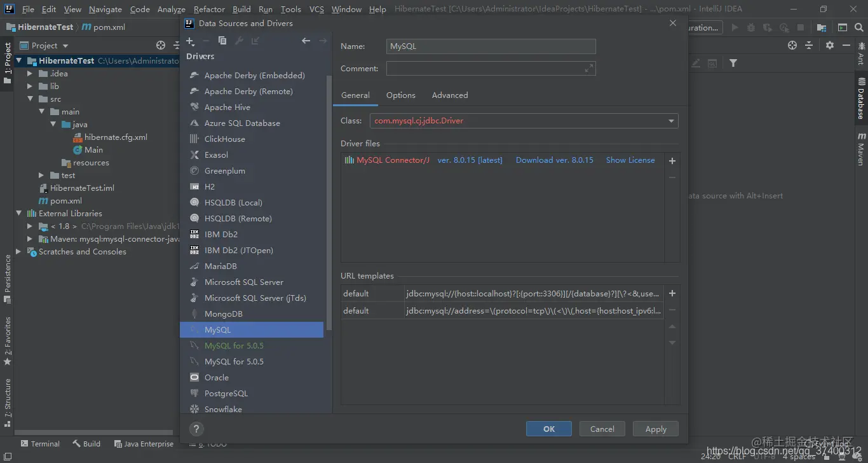Duplicate the selected driver with copy icon
Screen dimensions: 868x463
[x=222, y=41]
